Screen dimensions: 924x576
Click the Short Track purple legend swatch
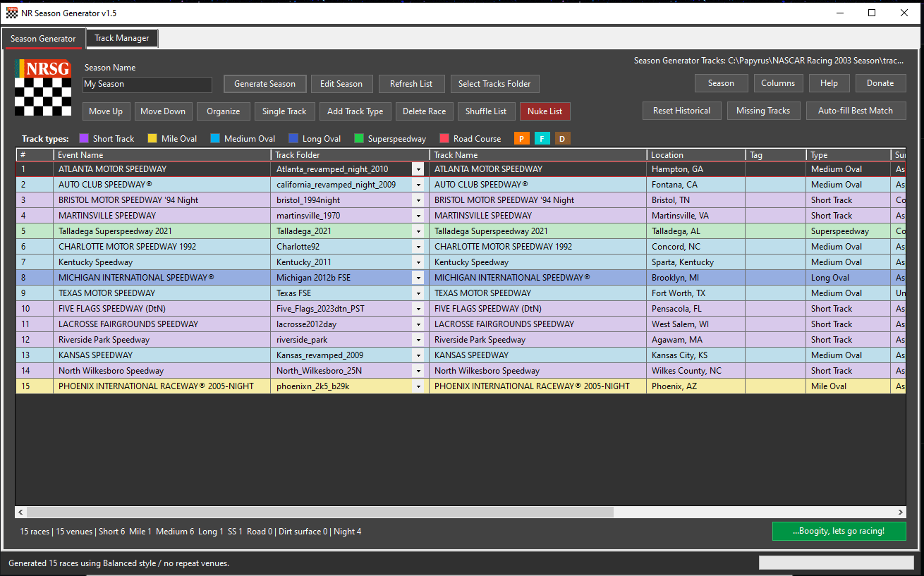tap(84, 139)
